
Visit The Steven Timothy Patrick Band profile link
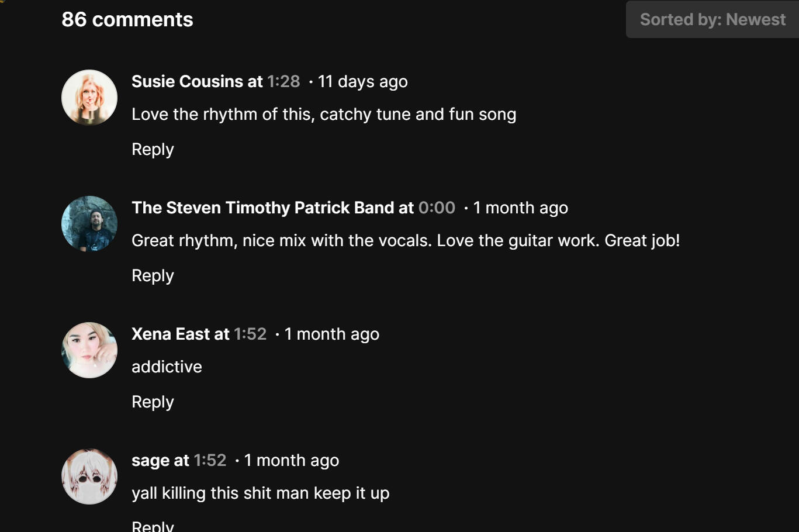pos(262,208)
